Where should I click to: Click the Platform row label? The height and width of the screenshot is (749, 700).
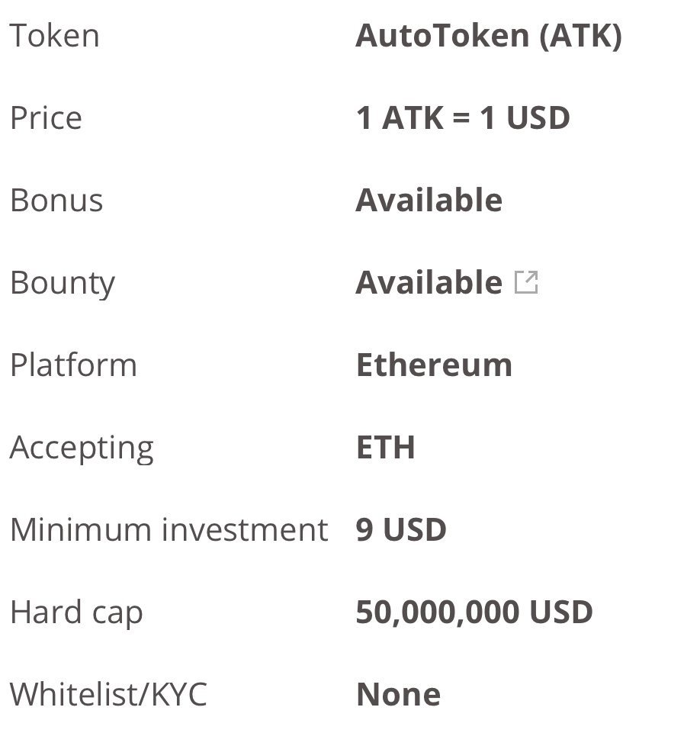73,365
